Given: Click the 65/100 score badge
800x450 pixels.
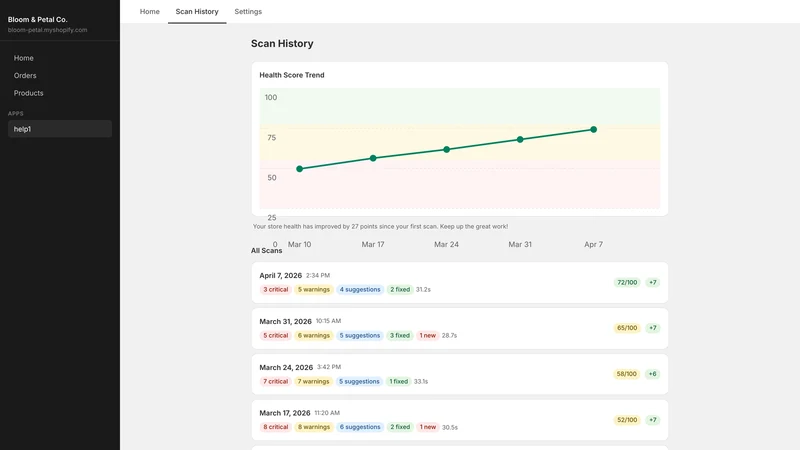Looking at the screenshot, I should (x=627, y=328).
